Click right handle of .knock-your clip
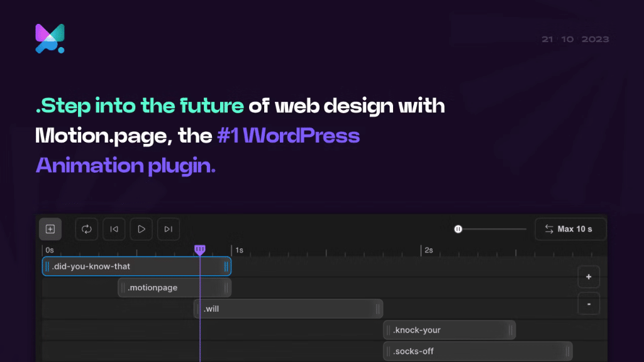This screenshot has width=644, height=362. (511, 331)
